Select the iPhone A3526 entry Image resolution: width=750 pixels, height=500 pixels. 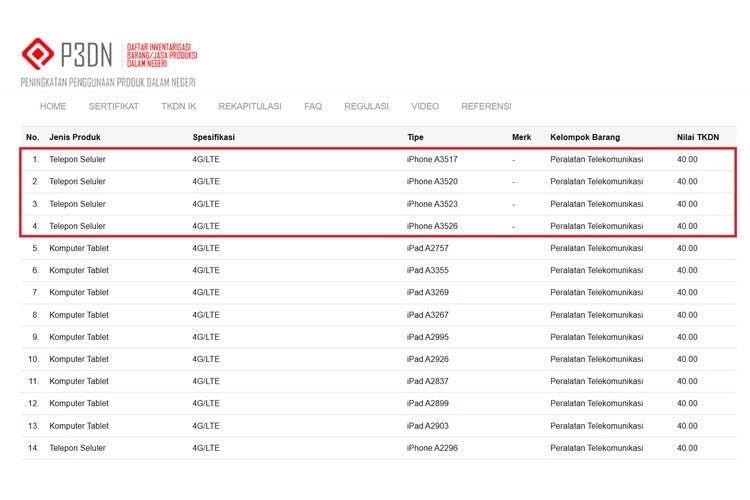point(432,226)
